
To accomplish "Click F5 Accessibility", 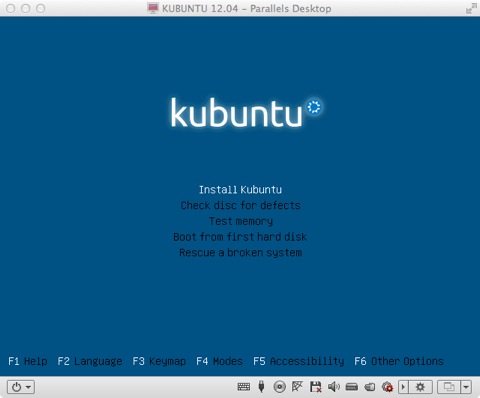I will pyautogui.click(x=299, y=361).
